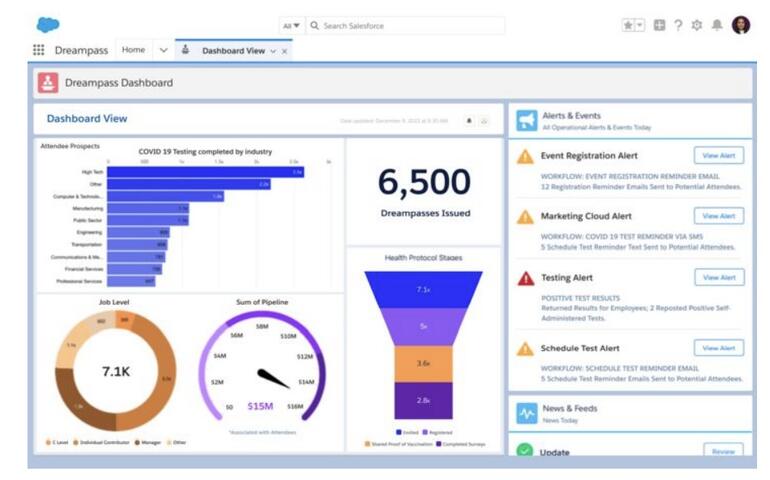Click the Marketing Cloud Alert title

click(586, 216)
